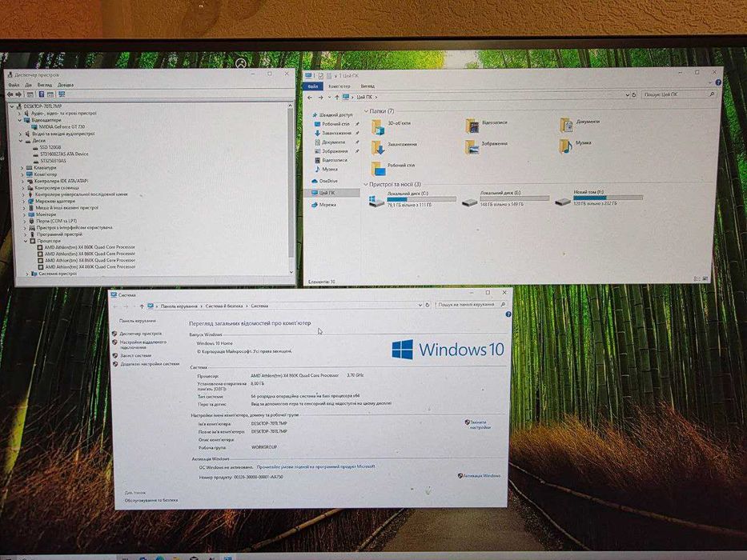Select ST3160827AS ATA Device entry
The width and height of the screenshot is (747, 560).
pyautogui.click(x=61, y=154)
